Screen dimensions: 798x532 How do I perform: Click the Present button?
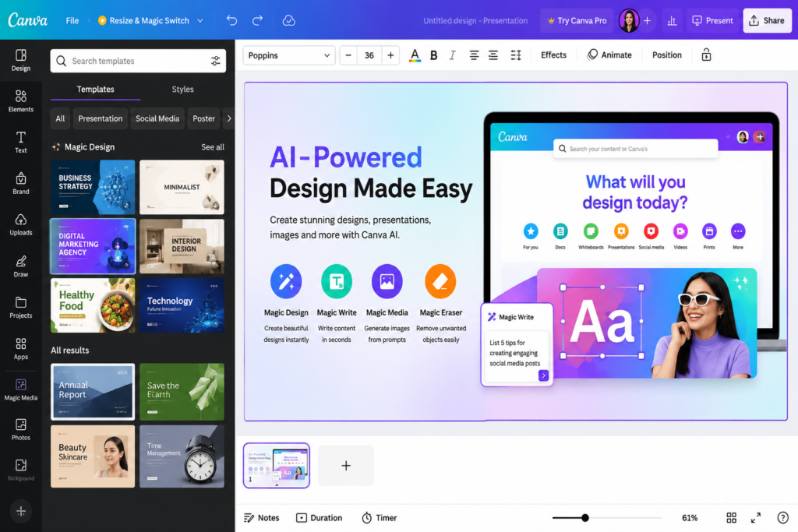click(x=712, y=20)
